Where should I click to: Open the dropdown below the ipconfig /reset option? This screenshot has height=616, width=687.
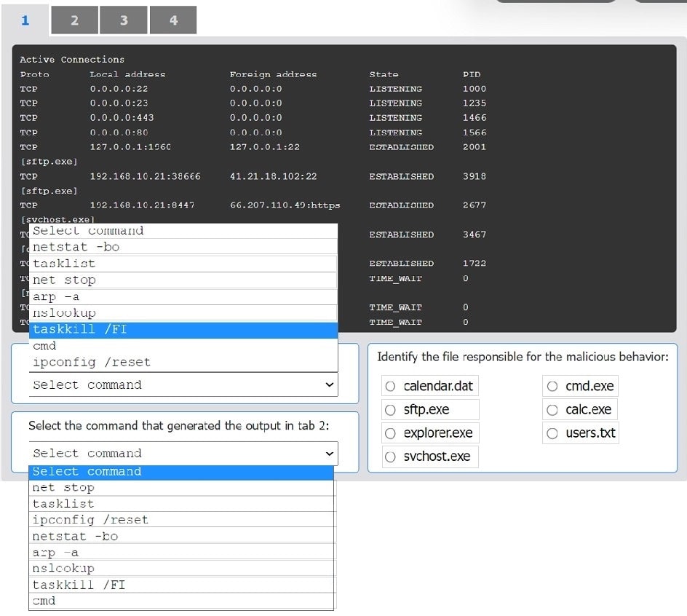tap(183, 385)
